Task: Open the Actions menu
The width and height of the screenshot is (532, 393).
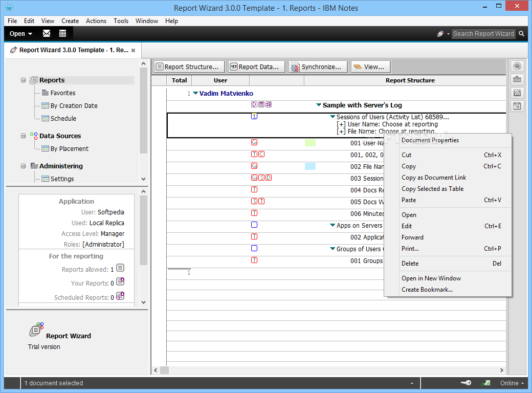Action: (96, 20)
